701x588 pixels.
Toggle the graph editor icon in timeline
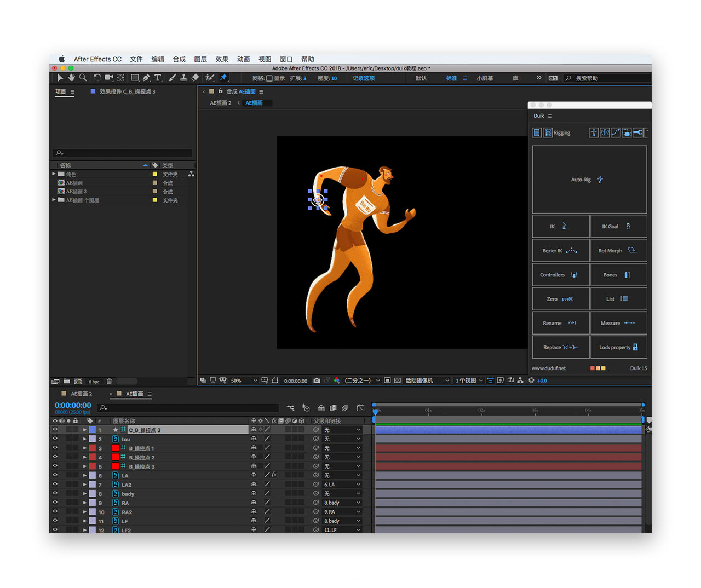click(360, 408)
